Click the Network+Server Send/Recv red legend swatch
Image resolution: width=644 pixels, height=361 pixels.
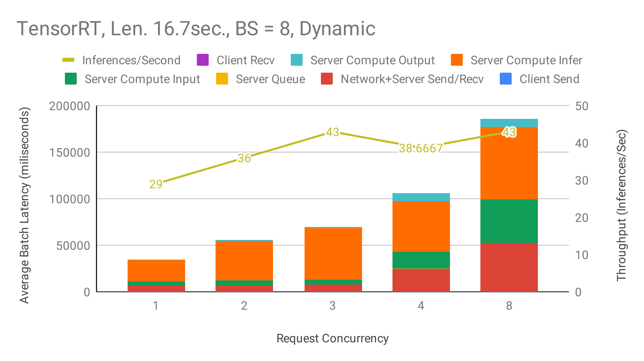(x=327, y=79)
